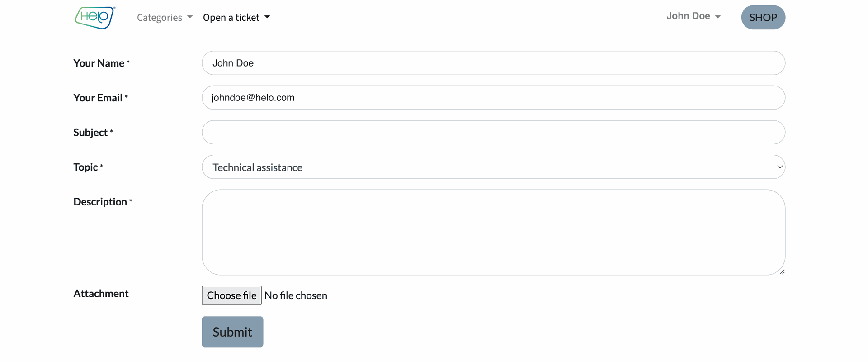Select the empty Subject field

pyautogui.click(x=493, y=132)
